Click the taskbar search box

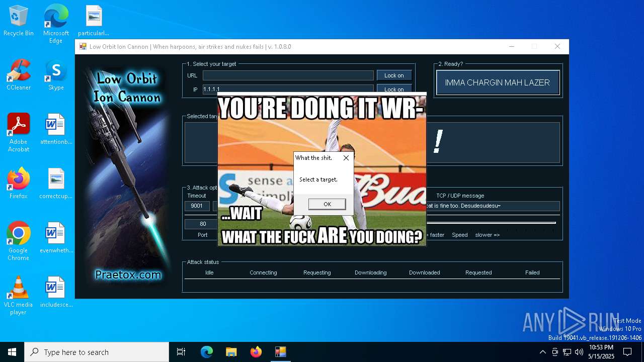coord(97,352)
